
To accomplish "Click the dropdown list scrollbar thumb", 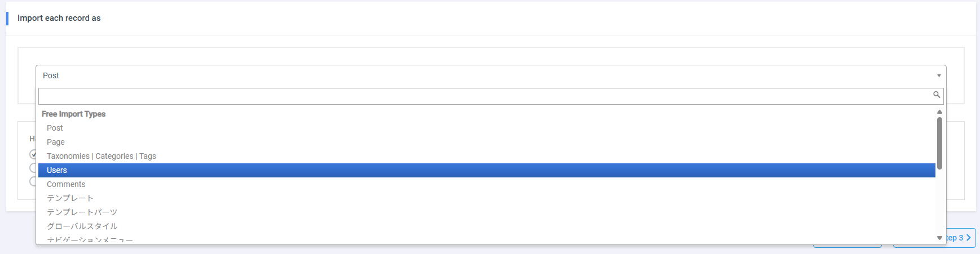I will coord(939,143).
